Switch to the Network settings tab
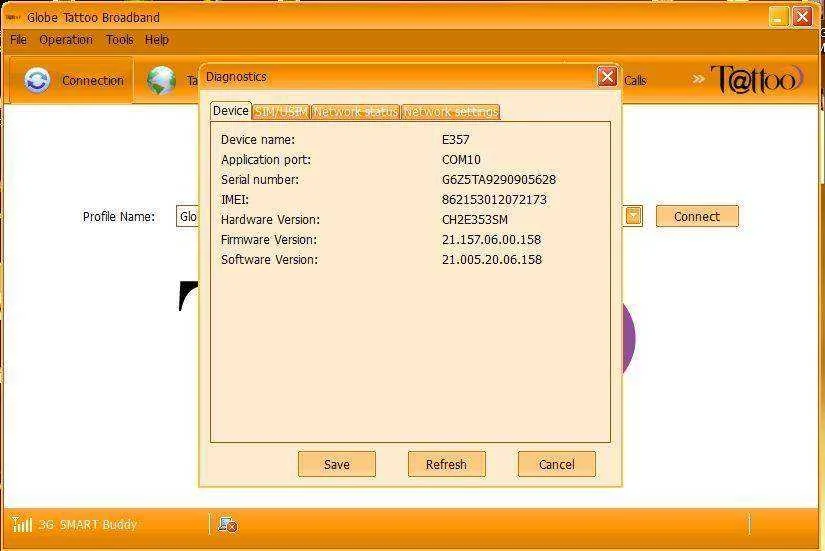 pyautogui.click(x=450, y=112)
